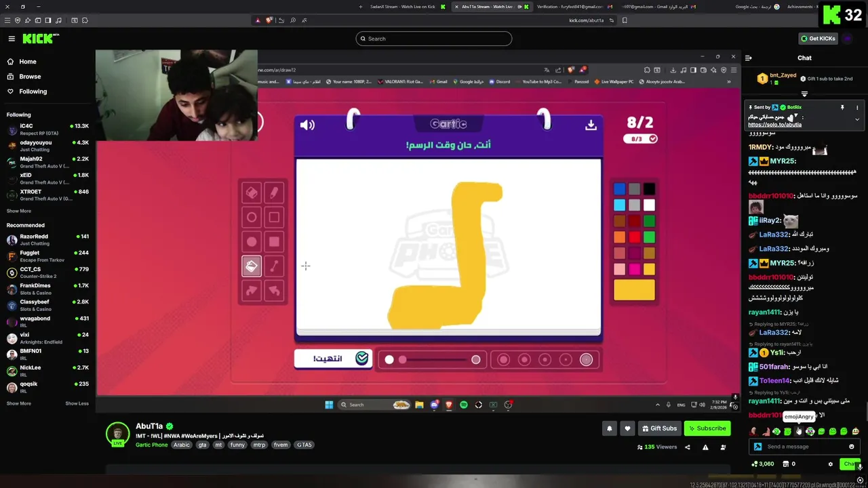
Task: Expand the pinned BotRix message chevron
Action: pyautogui.click(x=857, y=119)
